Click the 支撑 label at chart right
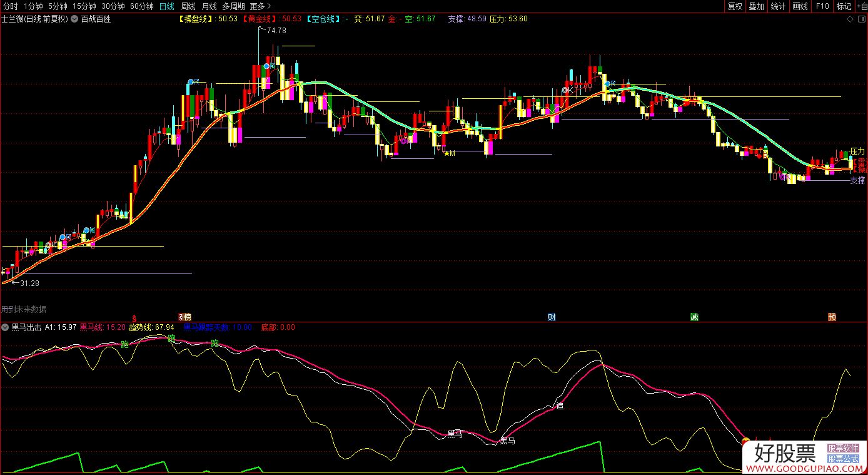 857,181
